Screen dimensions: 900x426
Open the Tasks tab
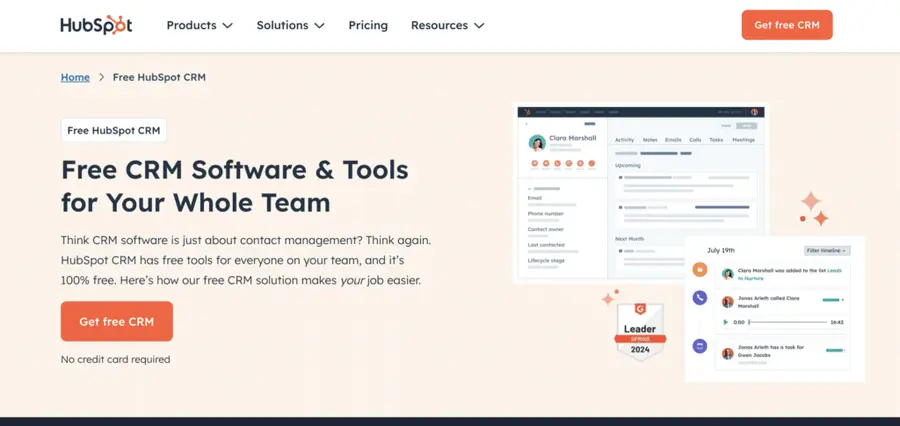pyautogui.click(x=716, y=140)
